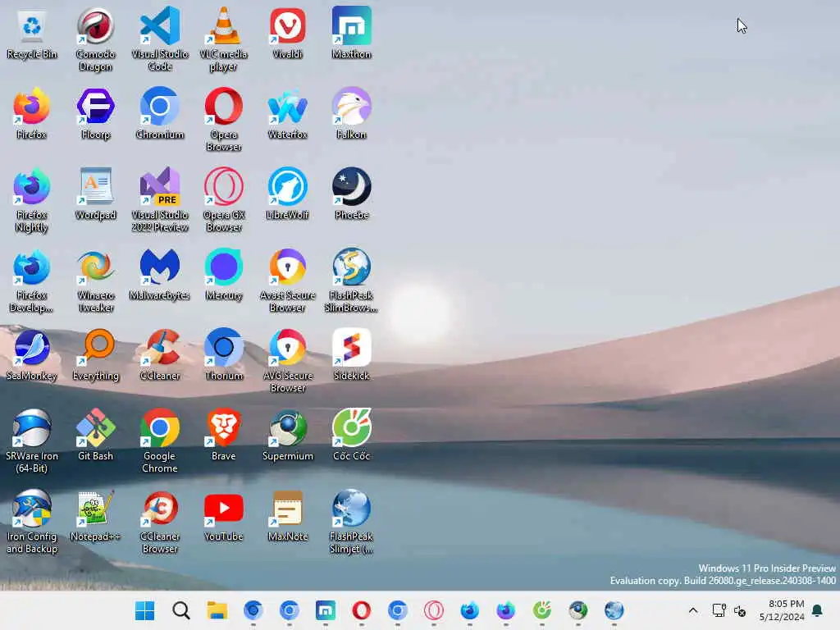Select the Thorium desktop shortcut
The height and width of the screenshot is (630, 840).
coord(223,355)
